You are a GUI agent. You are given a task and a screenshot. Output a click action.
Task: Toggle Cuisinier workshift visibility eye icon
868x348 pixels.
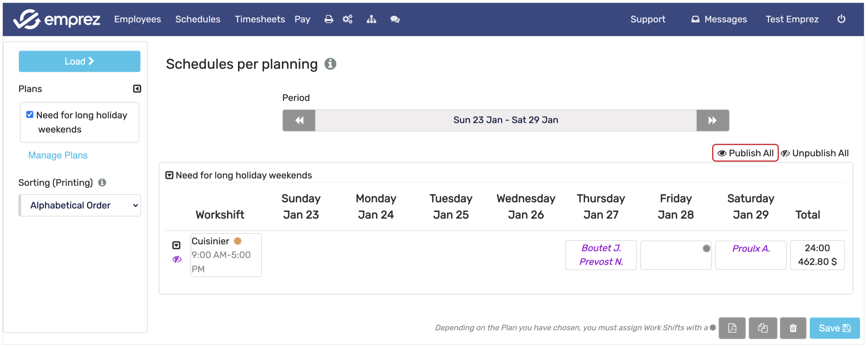(x=177, y=259)
